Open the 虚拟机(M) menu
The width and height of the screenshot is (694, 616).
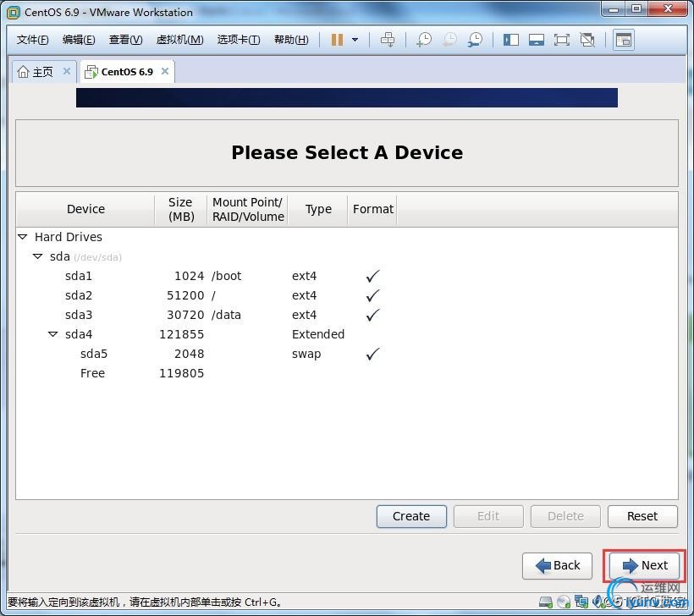[179, 40]
